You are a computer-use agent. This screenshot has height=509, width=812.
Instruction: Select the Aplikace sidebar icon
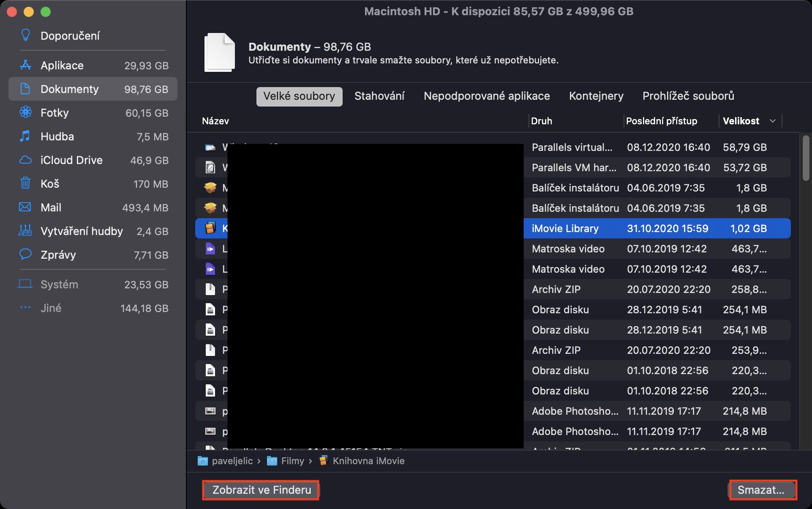[25, 65]
